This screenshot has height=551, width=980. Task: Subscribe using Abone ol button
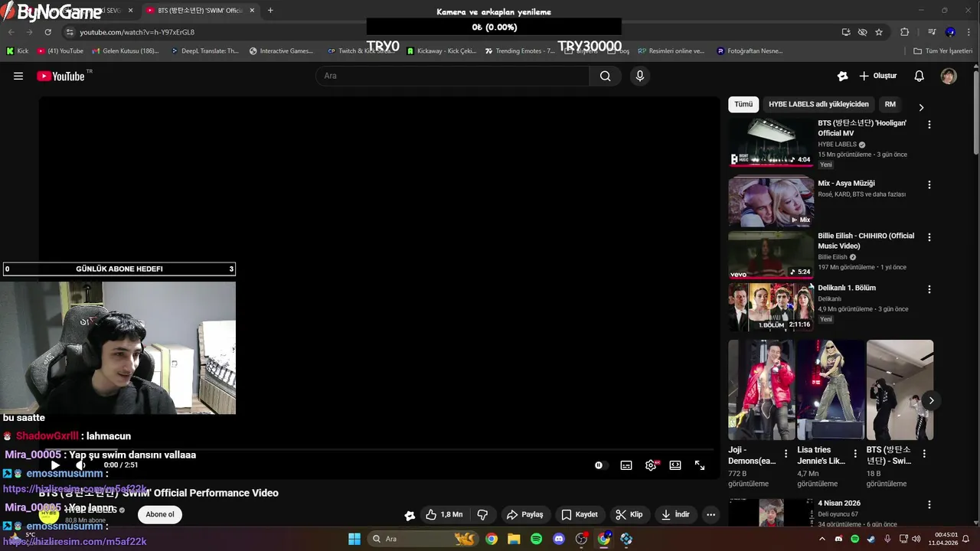pyautogui.click(x=160, y=514)
